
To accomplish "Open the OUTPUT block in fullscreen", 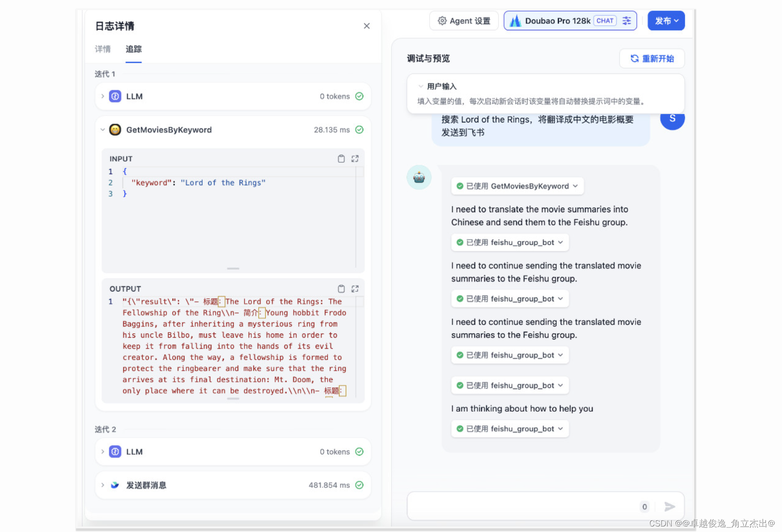I will (x=355, y=289).
